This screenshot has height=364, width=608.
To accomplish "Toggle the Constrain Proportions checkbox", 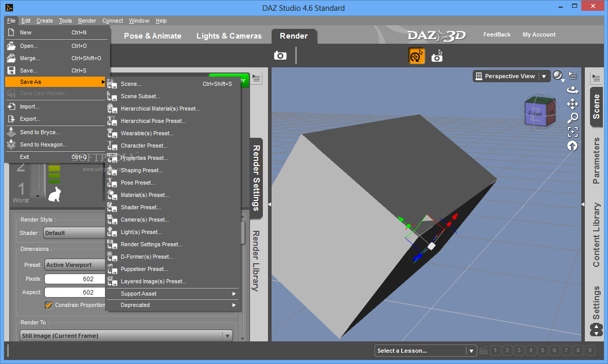I will pyautogui.click(x=49, y=305).
